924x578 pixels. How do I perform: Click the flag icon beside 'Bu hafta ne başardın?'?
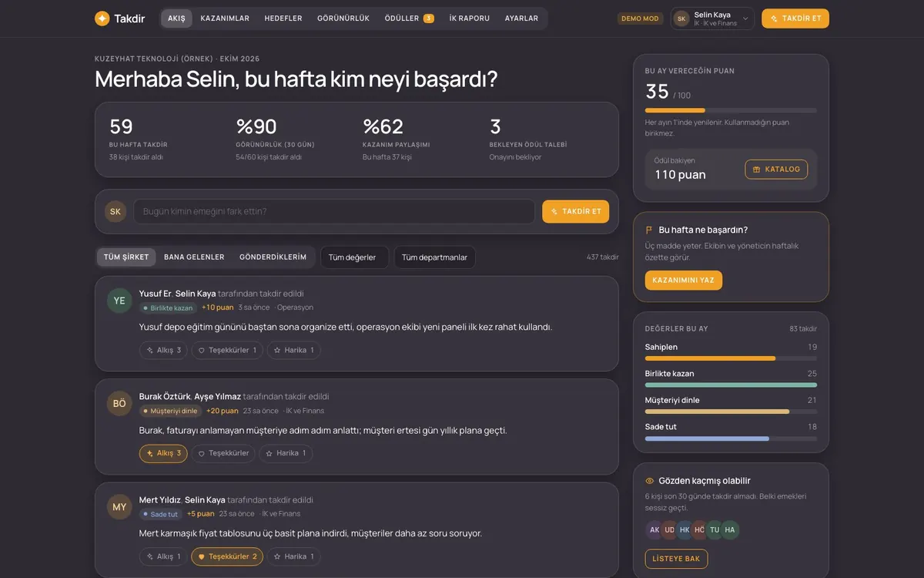(x=650, y=230)
